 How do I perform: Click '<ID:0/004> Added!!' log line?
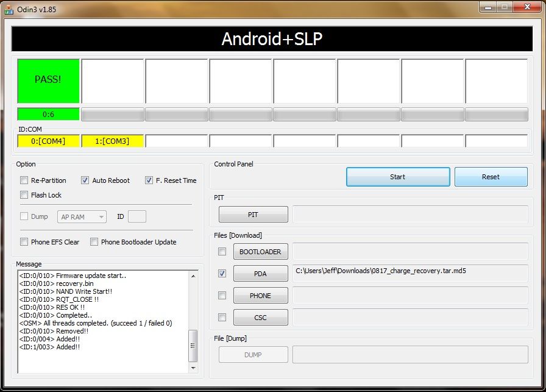coord(50,339)
